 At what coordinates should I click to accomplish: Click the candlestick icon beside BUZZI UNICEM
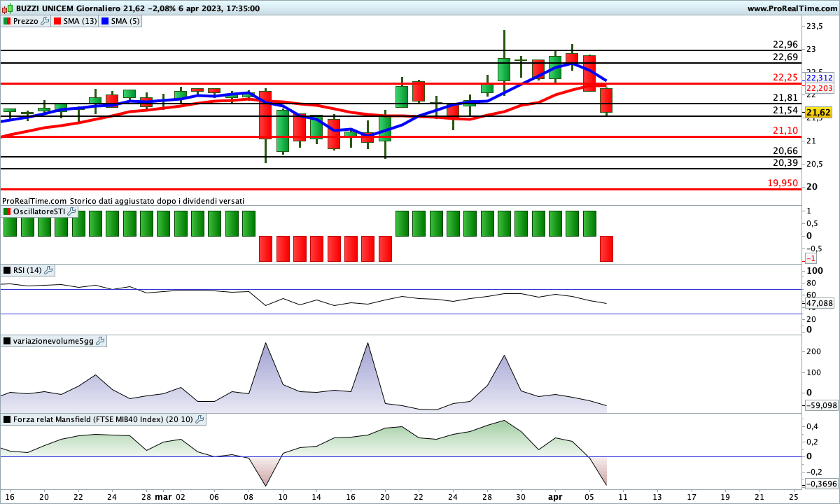tap(8, 8)
